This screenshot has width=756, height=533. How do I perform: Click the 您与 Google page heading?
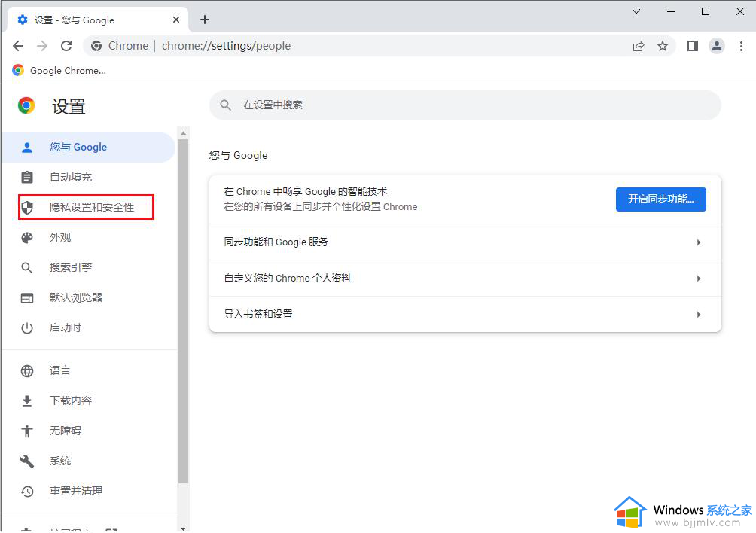tap(238, 155)
